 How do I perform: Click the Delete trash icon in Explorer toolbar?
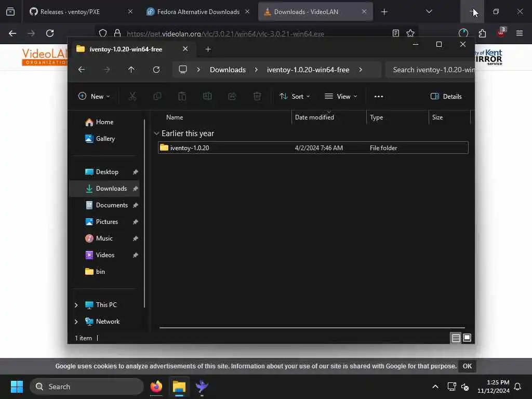pos(257,96)
